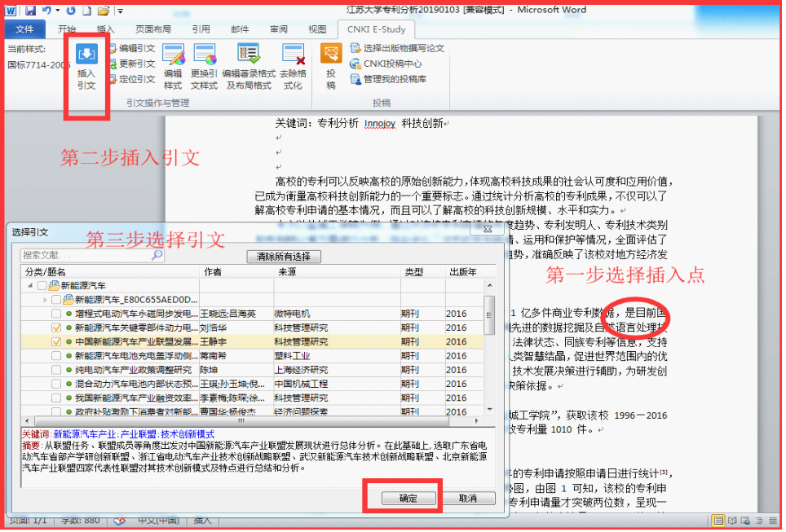The width and height of the screenshot is (786, 532).
Task: Click 定位引文 locate citation command
Action: pos(132,79)
